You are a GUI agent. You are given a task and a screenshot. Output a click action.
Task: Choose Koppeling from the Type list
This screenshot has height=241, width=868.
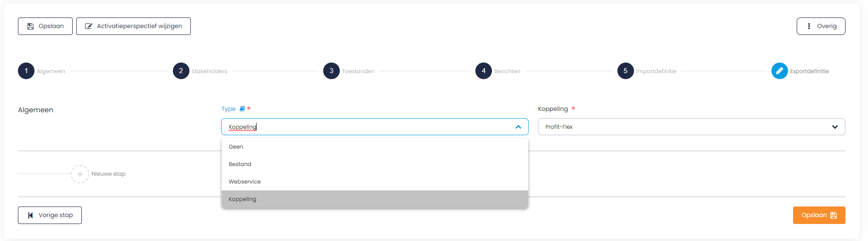pos(375,199)
